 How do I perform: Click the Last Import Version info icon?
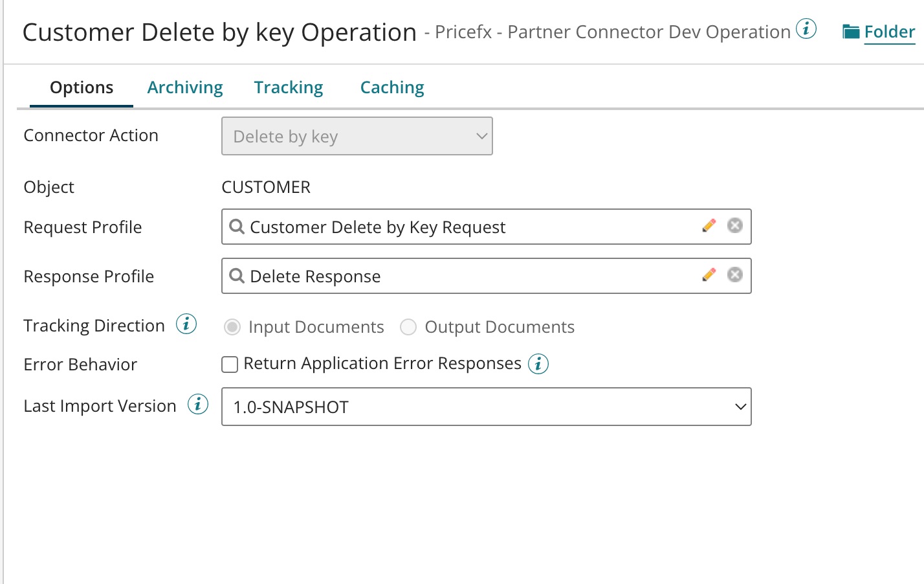pos(198,405)
